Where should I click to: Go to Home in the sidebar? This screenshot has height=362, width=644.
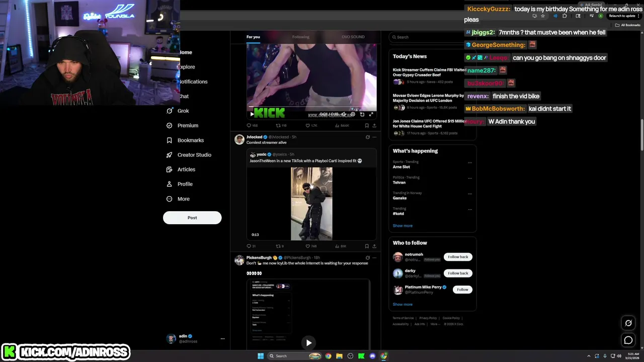[x=186, y=52]
